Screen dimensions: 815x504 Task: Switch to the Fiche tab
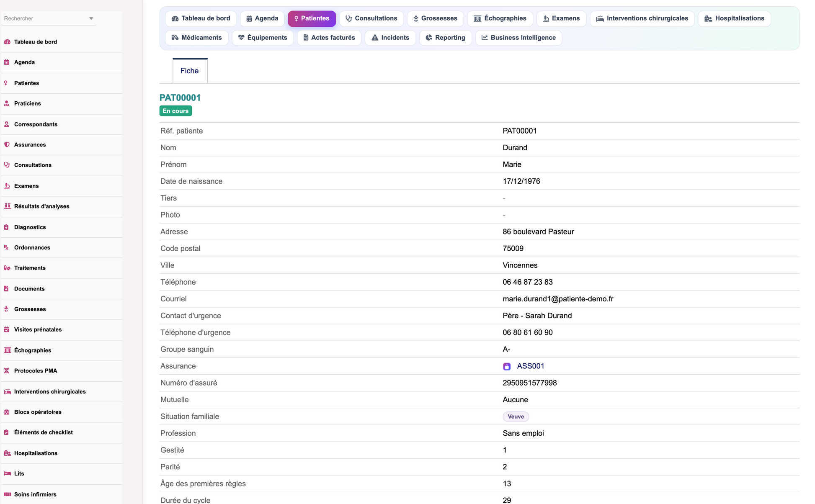pos(190,71)
